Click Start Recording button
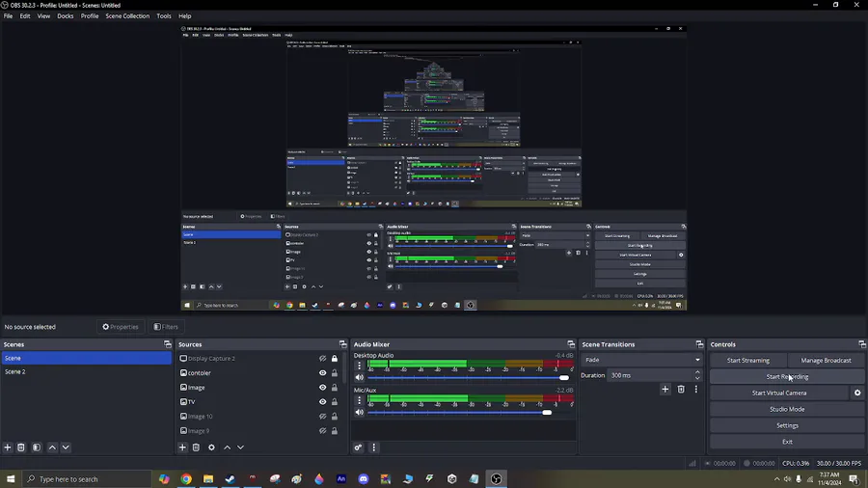The image size is (868, 488). pos(787,377)
